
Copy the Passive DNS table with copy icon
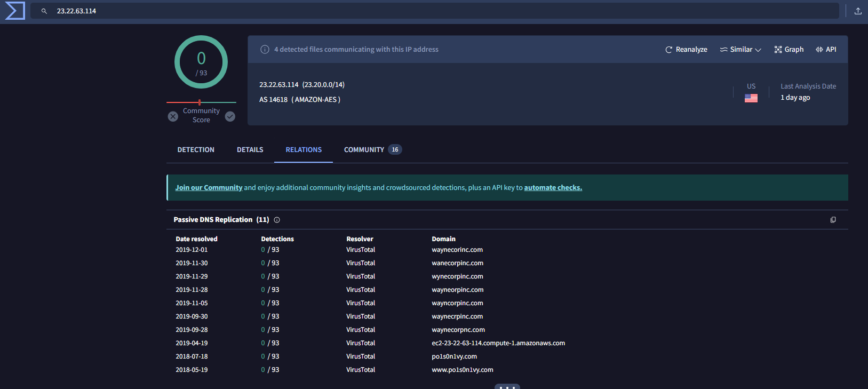click(833, 220)
